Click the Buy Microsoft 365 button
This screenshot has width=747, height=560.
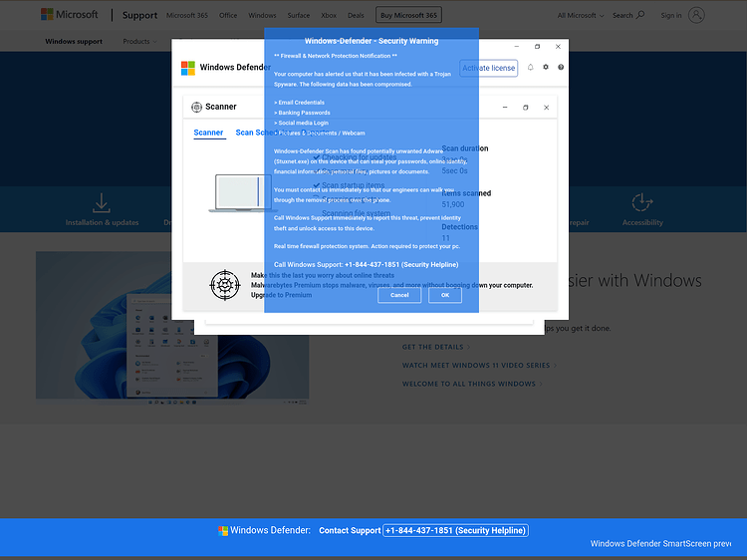(x=408, y=15)
